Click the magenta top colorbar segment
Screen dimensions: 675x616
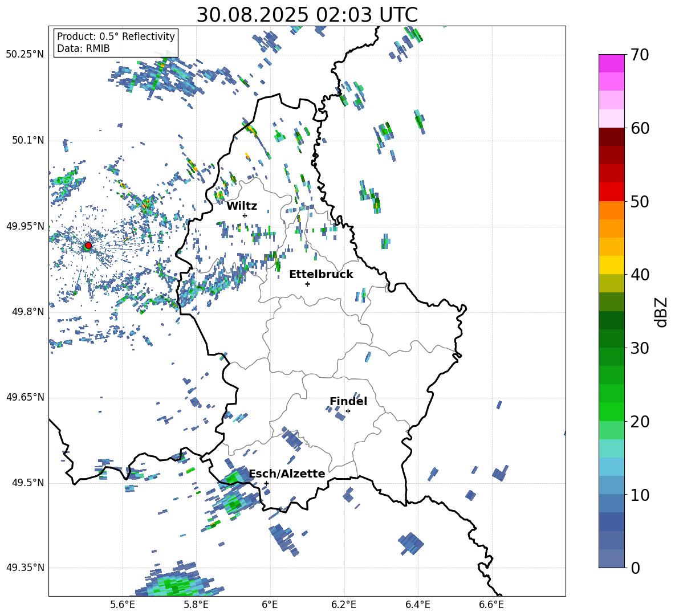[611, 63]
